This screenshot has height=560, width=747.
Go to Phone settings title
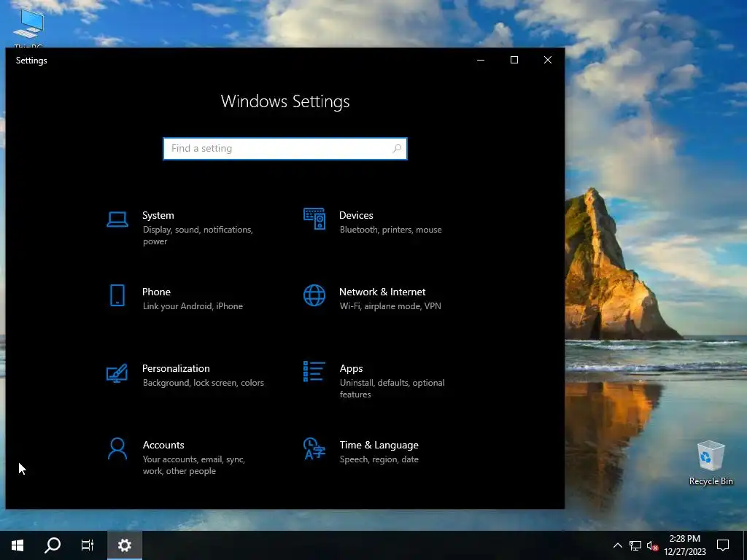(x=156, y=292)
